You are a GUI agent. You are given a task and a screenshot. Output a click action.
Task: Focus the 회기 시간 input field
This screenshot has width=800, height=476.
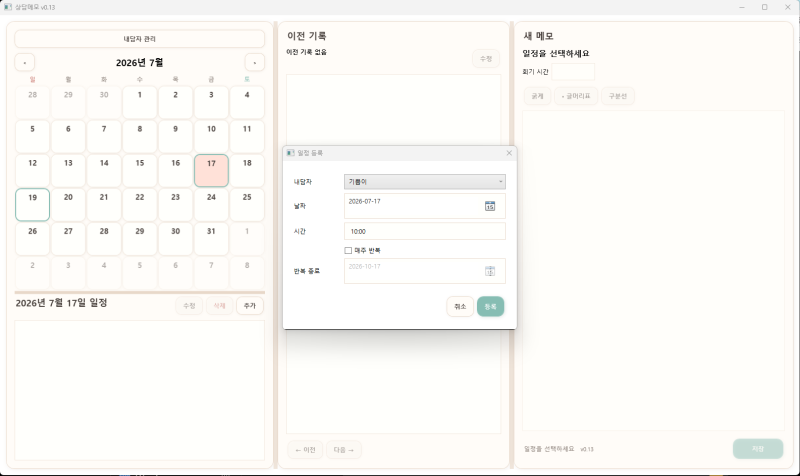(573, 72)
